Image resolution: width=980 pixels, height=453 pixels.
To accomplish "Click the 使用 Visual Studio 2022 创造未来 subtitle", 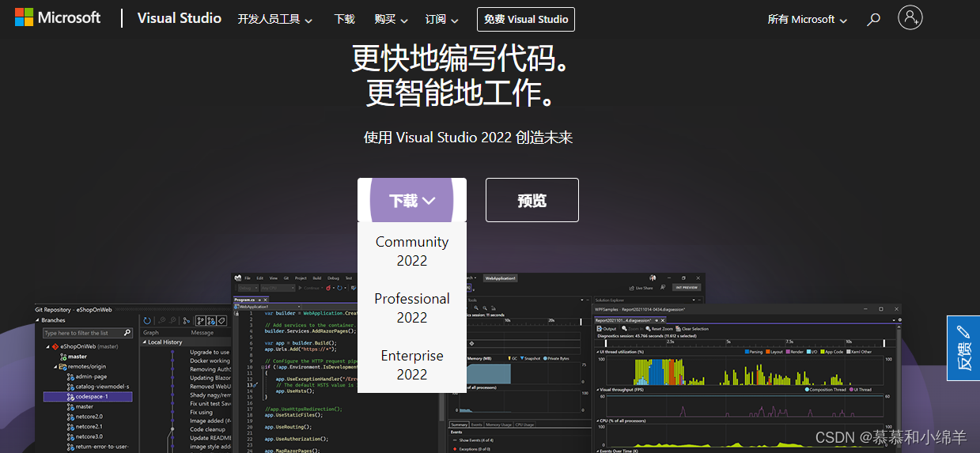I will click(468, 137).
